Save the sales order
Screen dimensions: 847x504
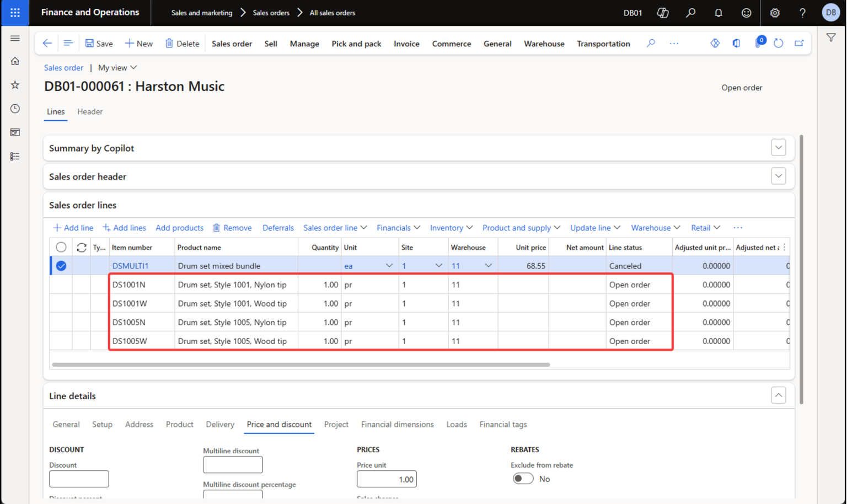pyautogui.click(x=99, y=44)
